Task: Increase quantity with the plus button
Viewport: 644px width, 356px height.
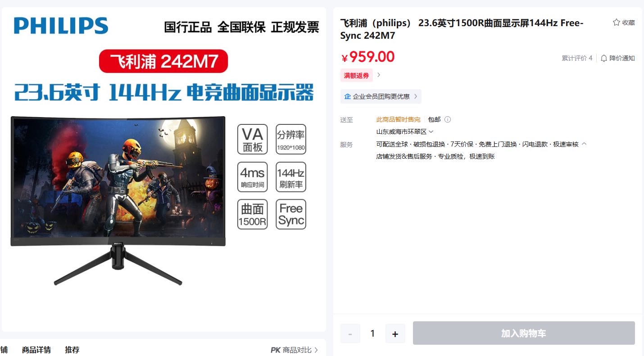Action: [395, 334]
